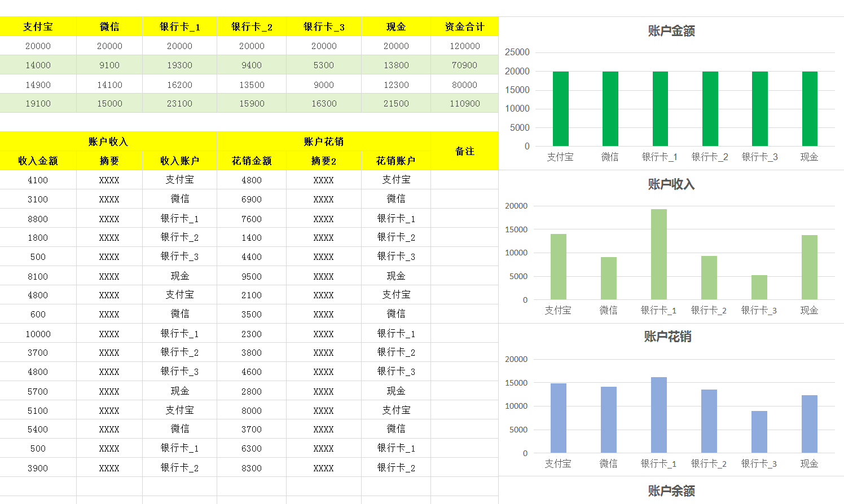This screenshot has width=844, height=504.
Task: Click expense amount cell 6900
Action: (x=252, y=200)
